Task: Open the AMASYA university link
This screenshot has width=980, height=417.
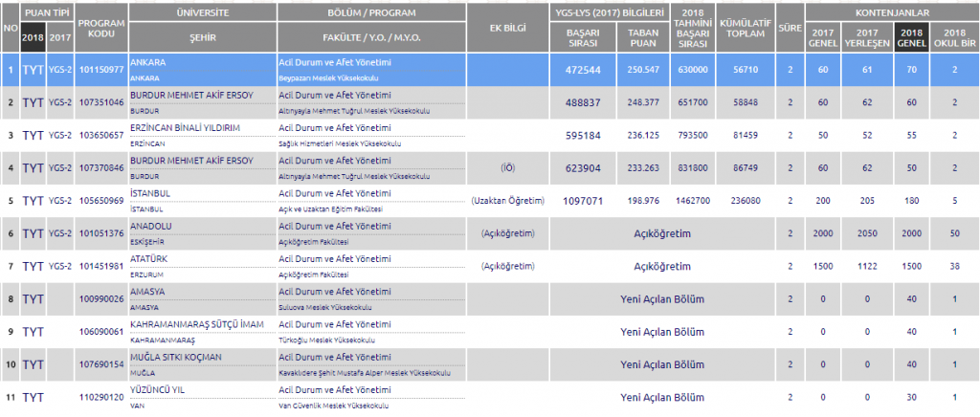Action: pos(148,292)
